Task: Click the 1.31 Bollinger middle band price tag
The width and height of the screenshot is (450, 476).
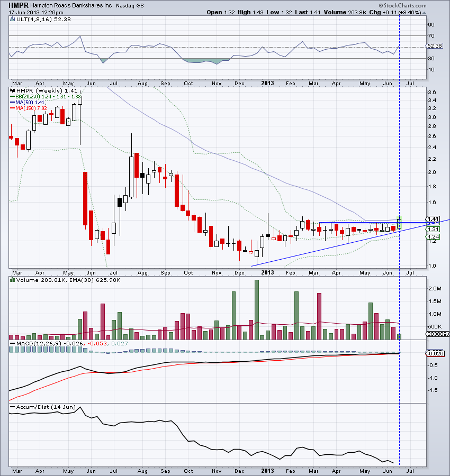Action: [433, 229]
